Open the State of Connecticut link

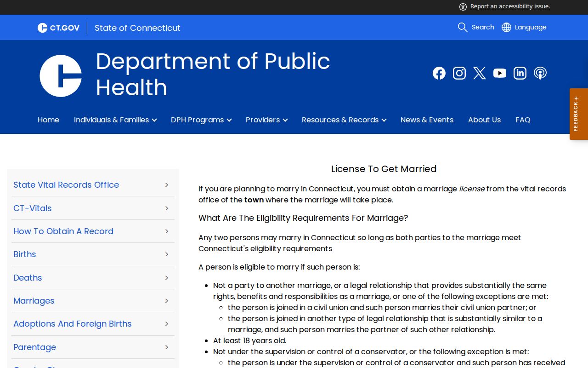pos(137,28)
